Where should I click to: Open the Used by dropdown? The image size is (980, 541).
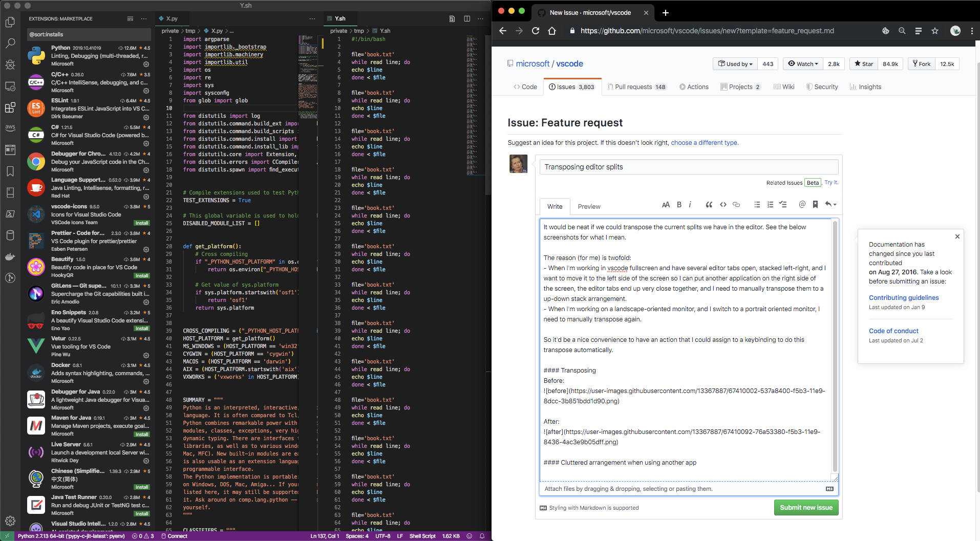pos(735,63)
